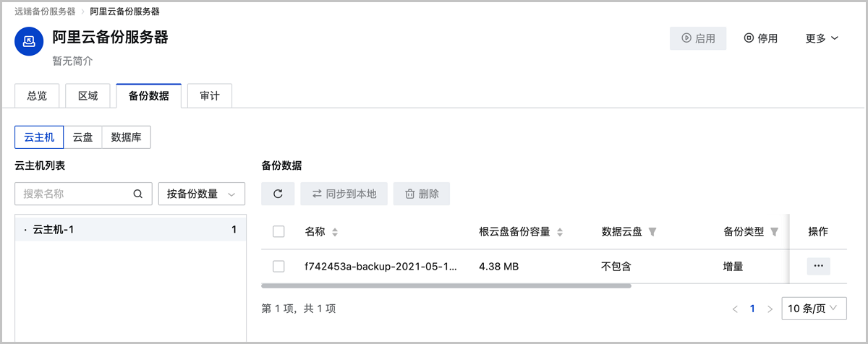This screenshot has height=344, width=868.
Task: Sort by 根云盘备份容量 column arrows
Action: [560, 232]
